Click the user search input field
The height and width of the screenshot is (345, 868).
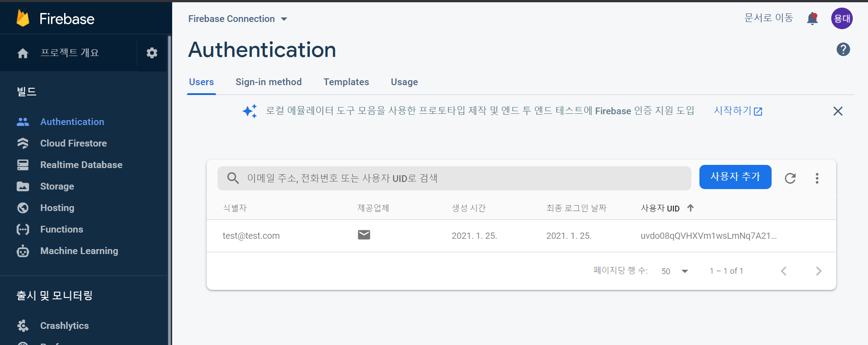coord(454,178)
